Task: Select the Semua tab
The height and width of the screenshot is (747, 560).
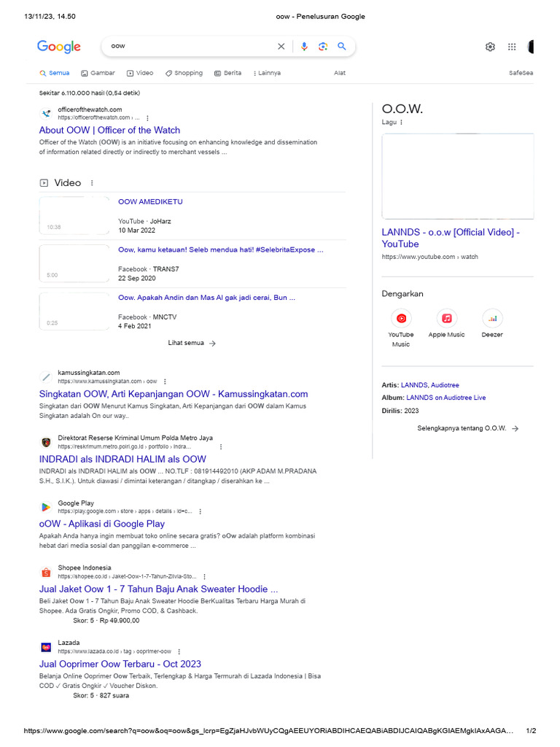Action: 55,73
